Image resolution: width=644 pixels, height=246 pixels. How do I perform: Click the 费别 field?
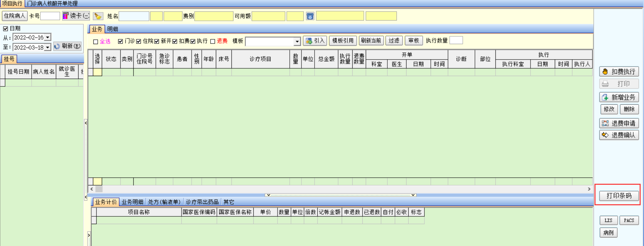click(x=214, y=16)
